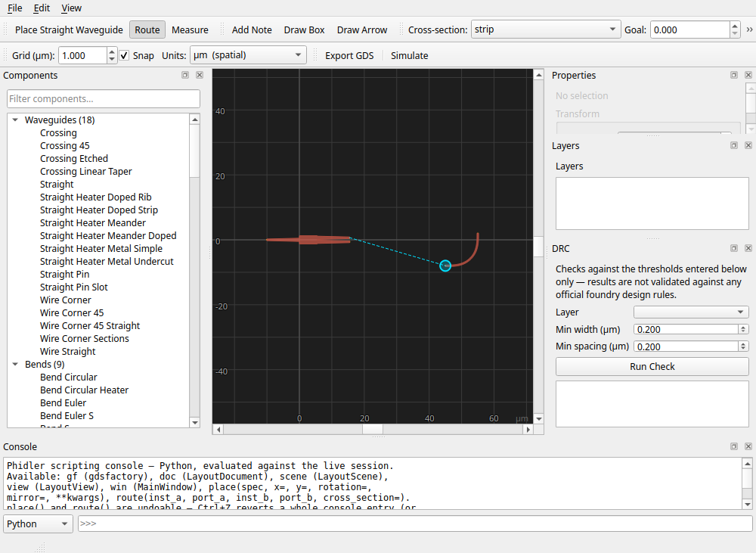The width and height of the screenshot is (756, 553).
Task: Select Crossing Linear Taper component
Action: [86, 171]
